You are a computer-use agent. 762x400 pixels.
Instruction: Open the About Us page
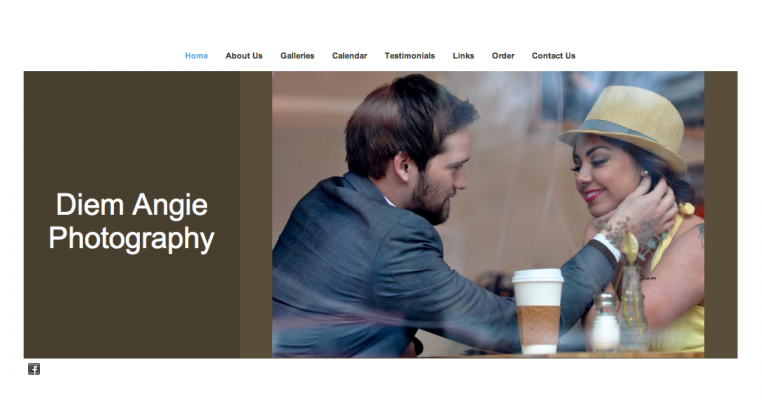(x=244, y=56)
